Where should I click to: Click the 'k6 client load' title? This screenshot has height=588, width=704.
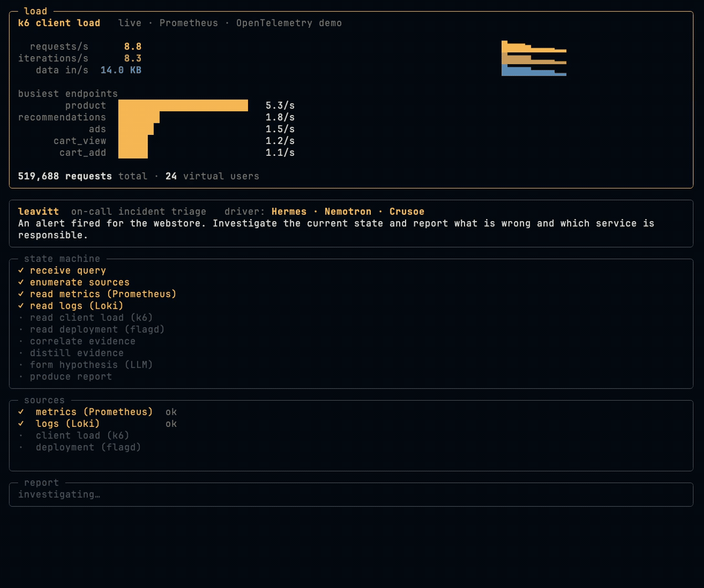click(x=59, y=23)
